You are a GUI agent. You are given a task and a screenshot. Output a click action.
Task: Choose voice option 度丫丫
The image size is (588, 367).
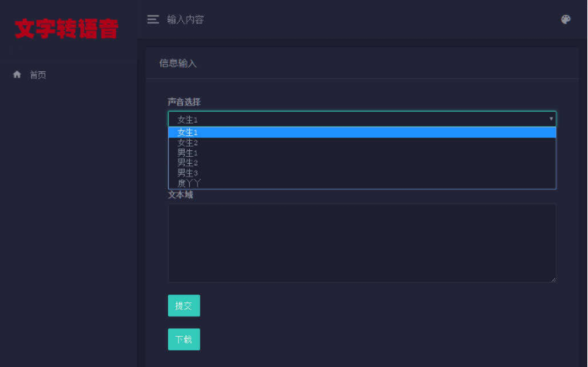pyautogui.click(x=362, y=183)
